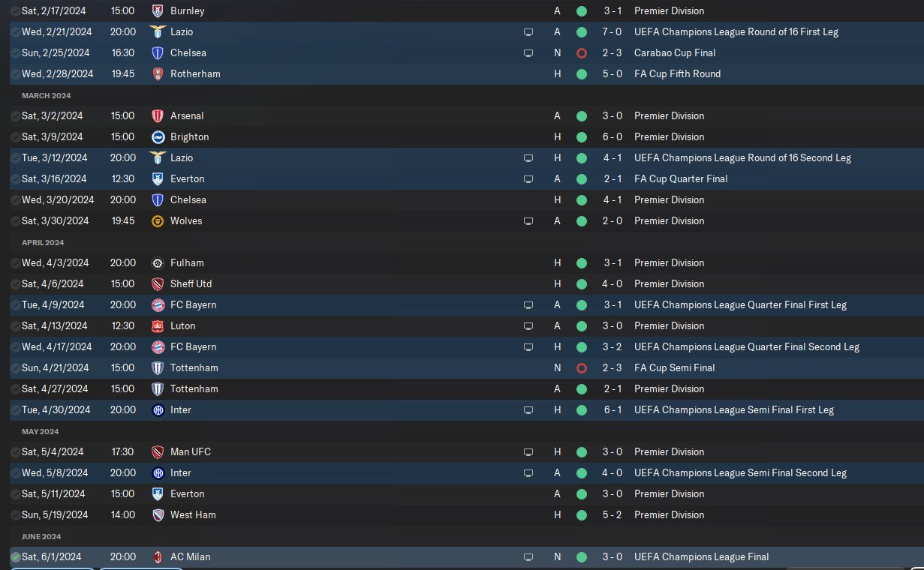Open the FA Cup Quarter Final link

coord(681,179)
